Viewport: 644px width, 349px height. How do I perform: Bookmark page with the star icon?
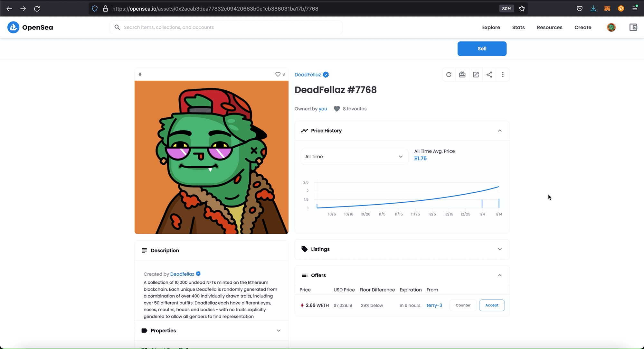click(522, 9)
